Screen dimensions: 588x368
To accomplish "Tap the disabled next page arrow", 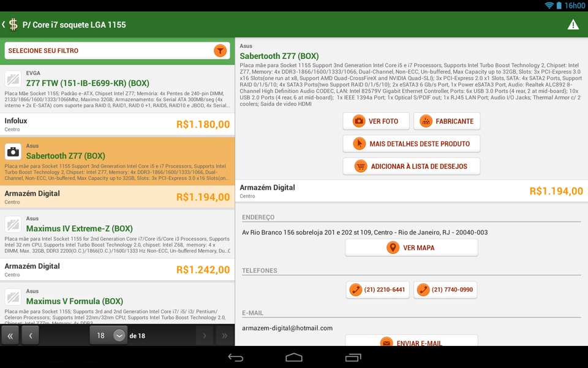I will point(205,335).
